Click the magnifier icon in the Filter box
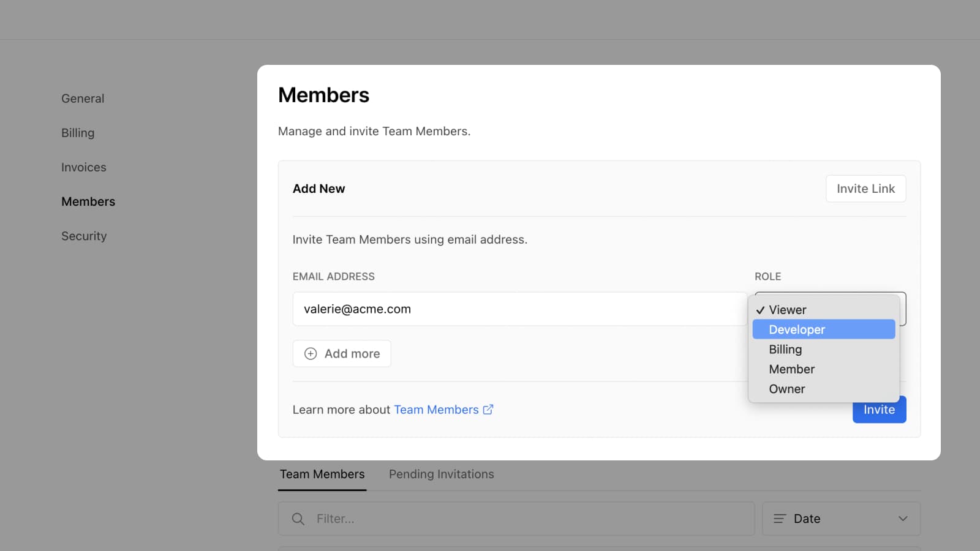This screenshot has width=980, height=551. (298, 519)
